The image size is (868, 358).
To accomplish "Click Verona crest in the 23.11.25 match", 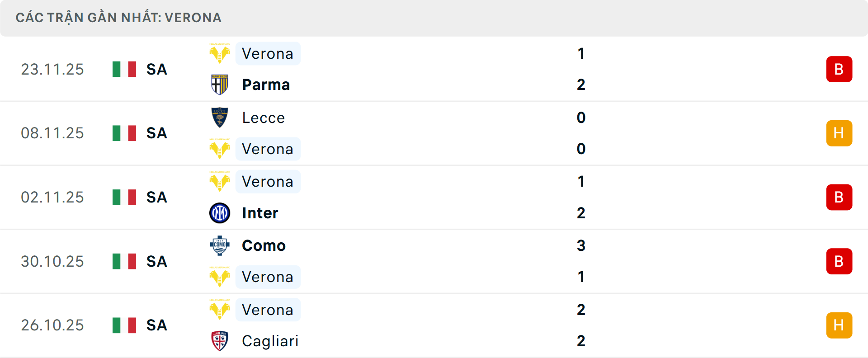I will tap(220, 54).
